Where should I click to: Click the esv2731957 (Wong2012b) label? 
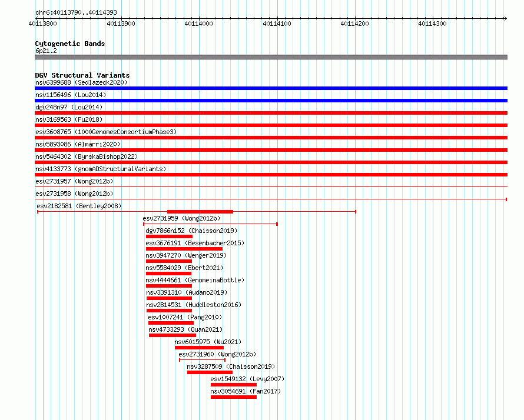[x=74, y=181]
